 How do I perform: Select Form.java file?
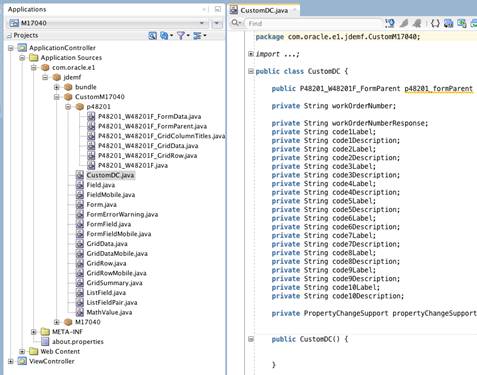click(101, 204)
